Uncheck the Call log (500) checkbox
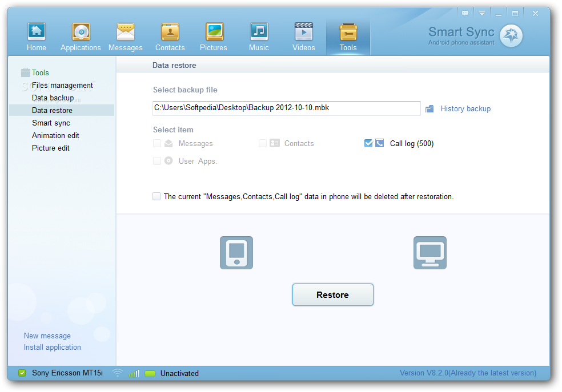The width and height of the screenshot is (562, 392). (x=368, y=143)
